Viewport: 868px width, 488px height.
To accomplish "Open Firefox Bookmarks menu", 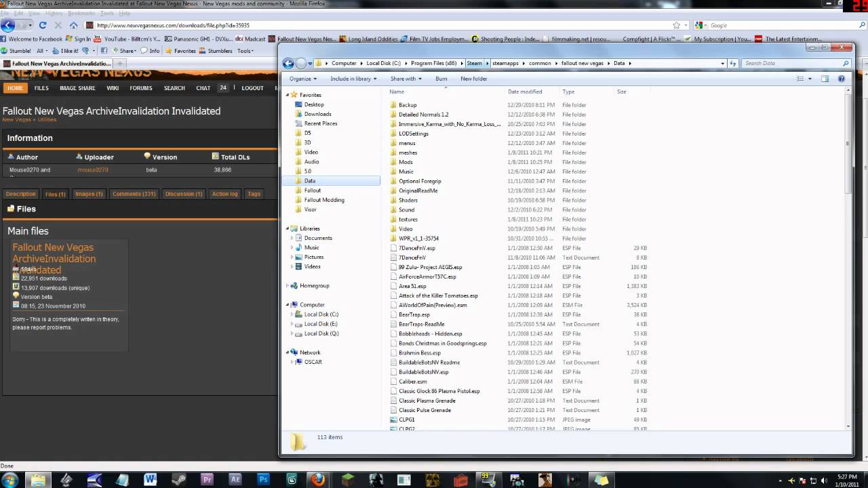I will (x=81, y=13).
